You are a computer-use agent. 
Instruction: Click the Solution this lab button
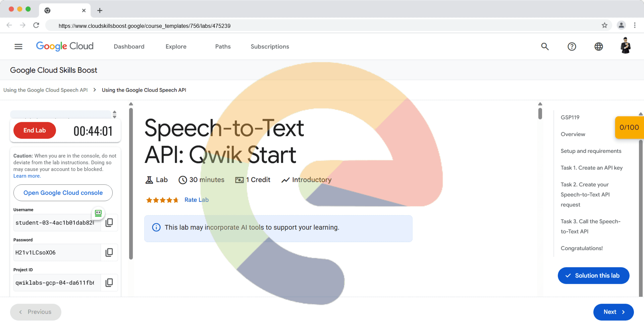(x=594, y=276)
